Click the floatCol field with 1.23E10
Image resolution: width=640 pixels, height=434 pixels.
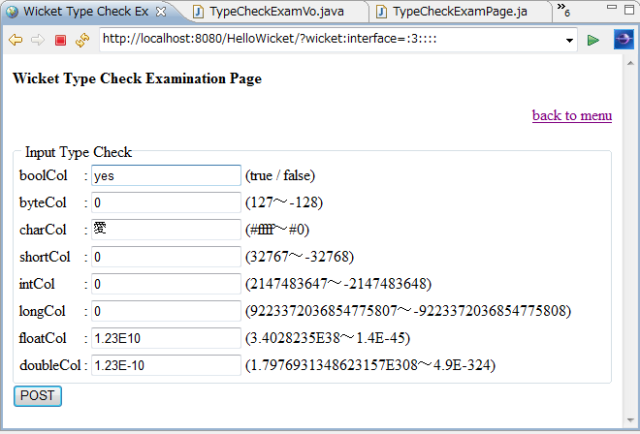coord(166,338)
